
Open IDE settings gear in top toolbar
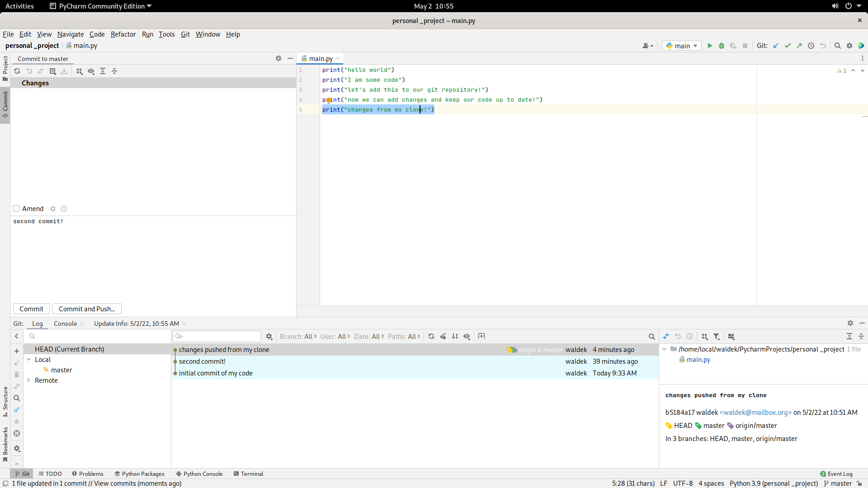click(849, 46)
